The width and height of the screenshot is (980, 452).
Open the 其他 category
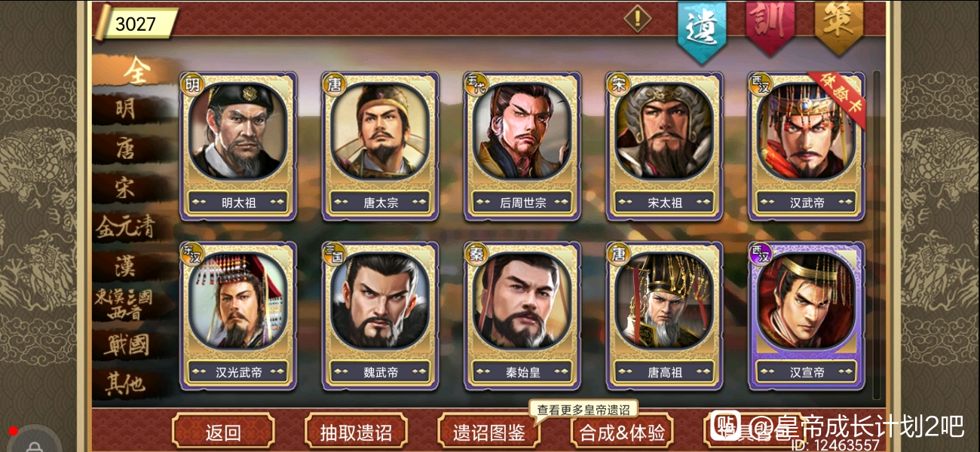[125, 385]
